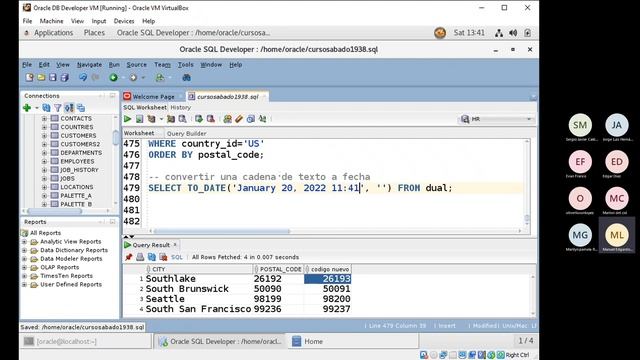Open the Explain Plan dropdown arrow

click(x=161, y=119)
